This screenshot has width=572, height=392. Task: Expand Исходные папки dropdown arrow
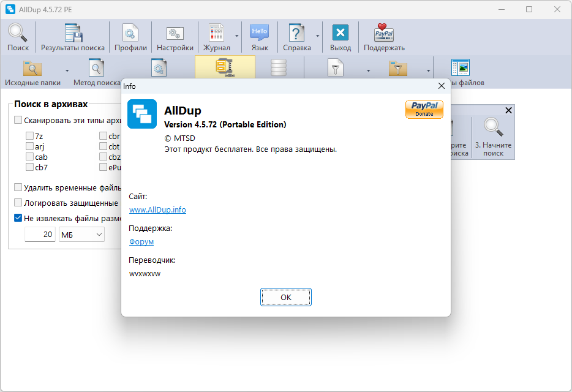[x=67, y=71]
